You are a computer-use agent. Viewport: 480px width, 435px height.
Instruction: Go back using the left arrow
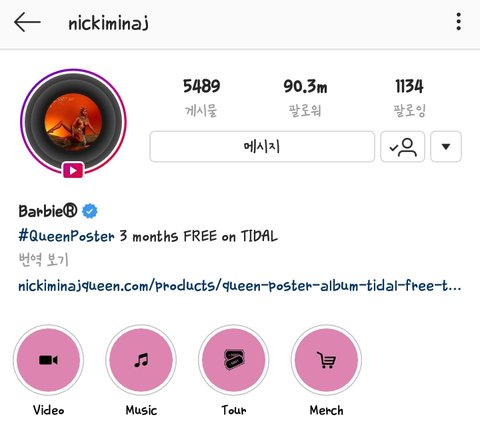click(27, 22)
